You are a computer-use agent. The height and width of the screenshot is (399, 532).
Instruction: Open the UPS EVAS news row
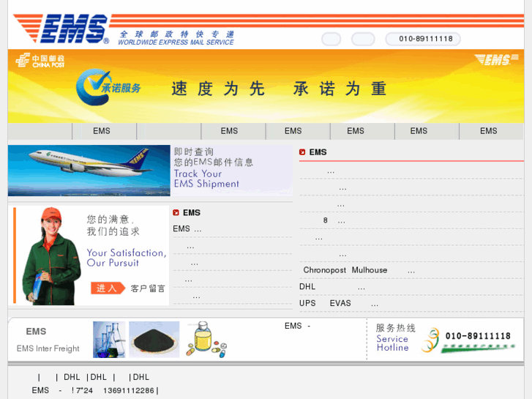coord(411,303)
